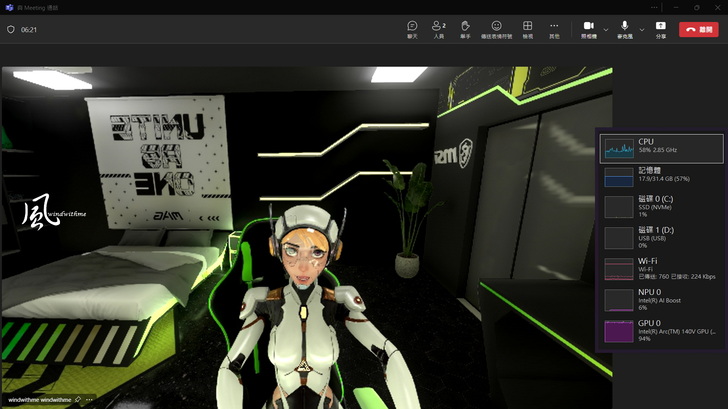This screenshot has width=728, height=409.
Task: Open more options on windwithme video tile
Action: (x=89, y=400)
